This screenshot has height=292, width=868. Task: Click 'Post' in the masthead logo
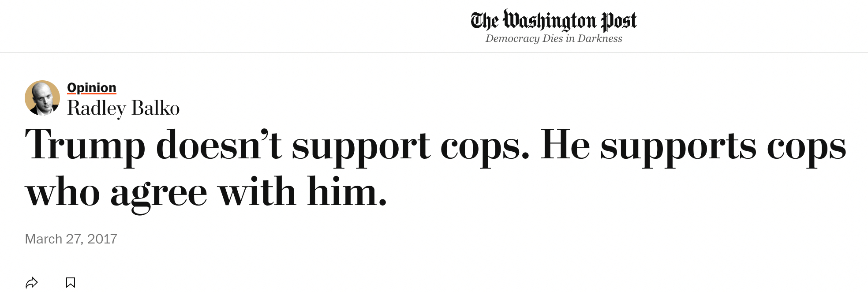620,21
